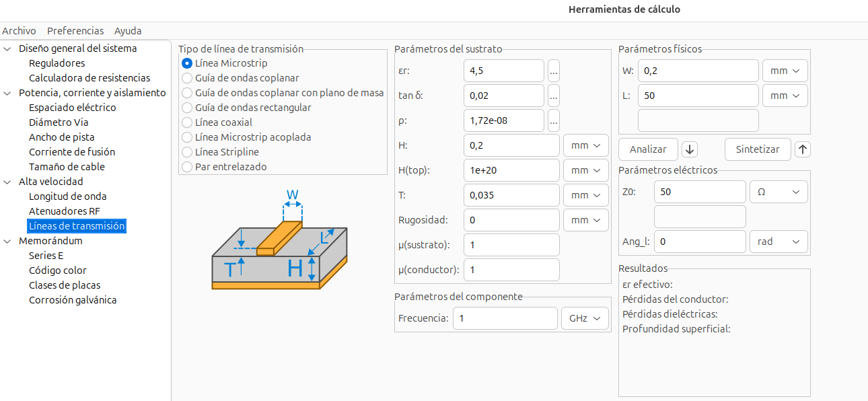
Task: Choose the Línea coaxial transmission type
Action: 187,122
